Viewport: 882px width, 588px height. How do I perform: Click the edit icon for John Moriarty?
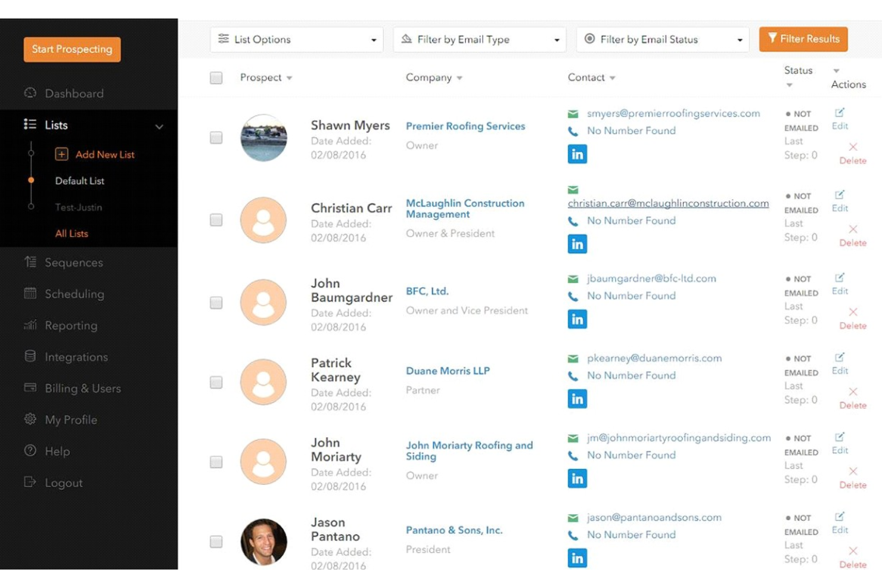[x=839, y=437]
